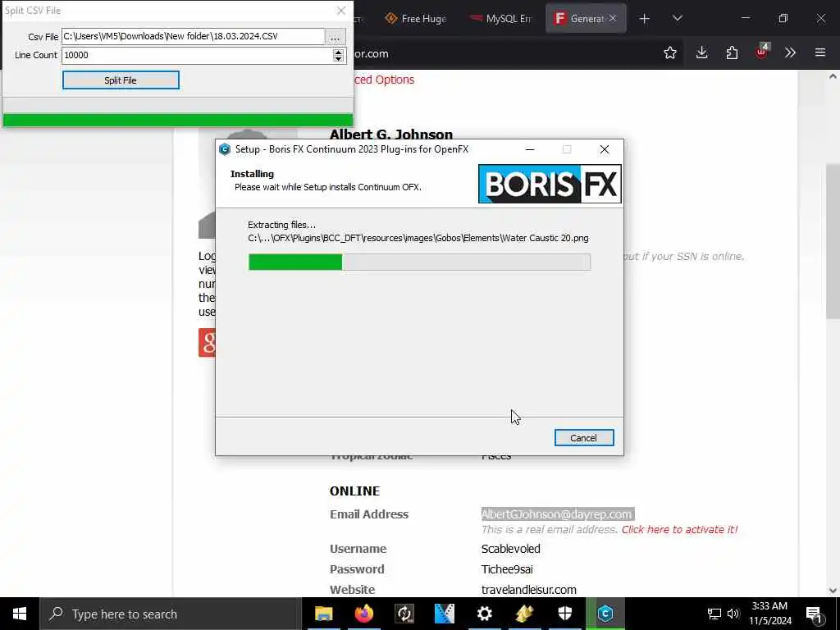Open the Windows Start menu
This screenshot has width=840, height=630.
pos(20,614)
